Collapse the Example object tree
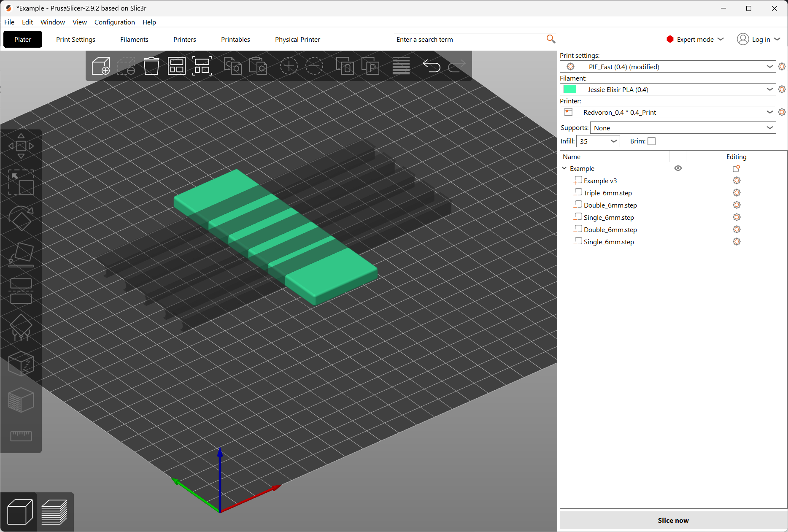The image size is (788, 532). [564, 168]
